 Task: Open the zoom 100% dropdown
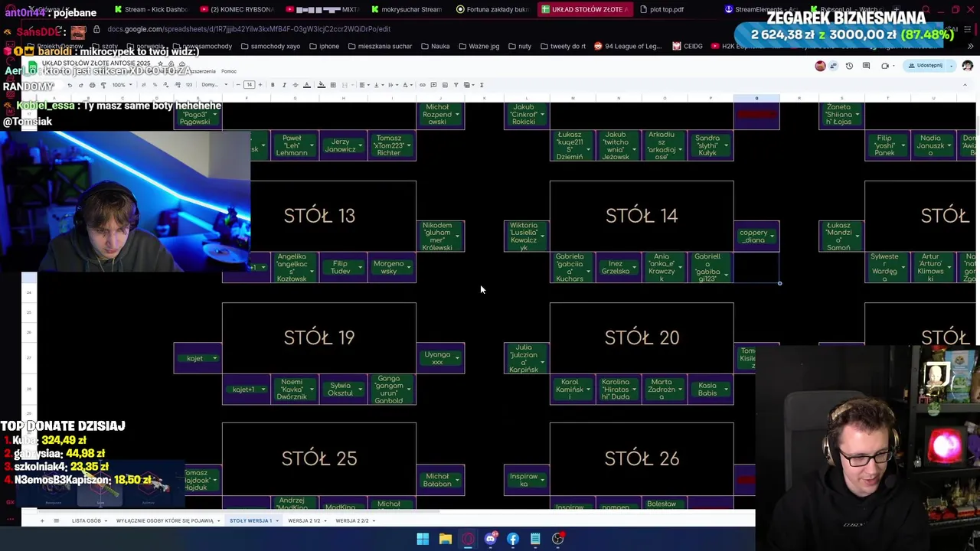(122, 85)
